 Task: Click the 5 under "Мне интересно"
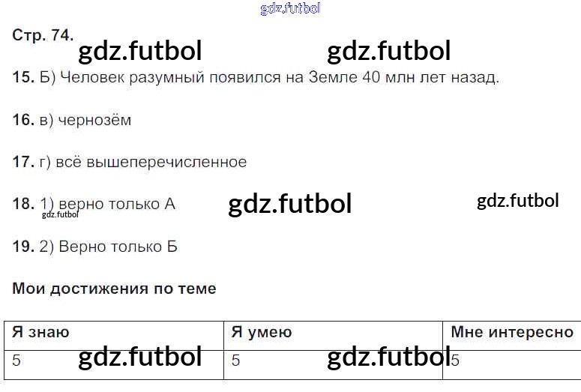455,361
